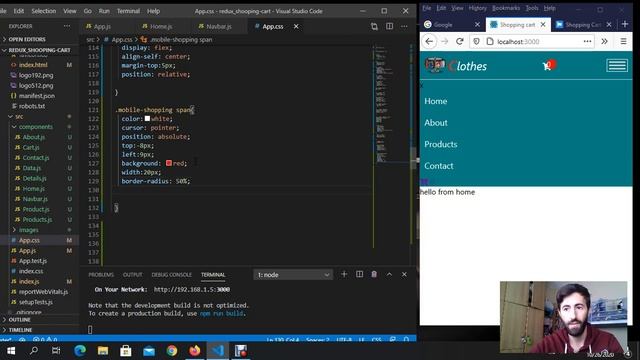The height and width of the screenshot is (360, 640).
Task: Open Products.js in the explorer
Action: point(37,220)
